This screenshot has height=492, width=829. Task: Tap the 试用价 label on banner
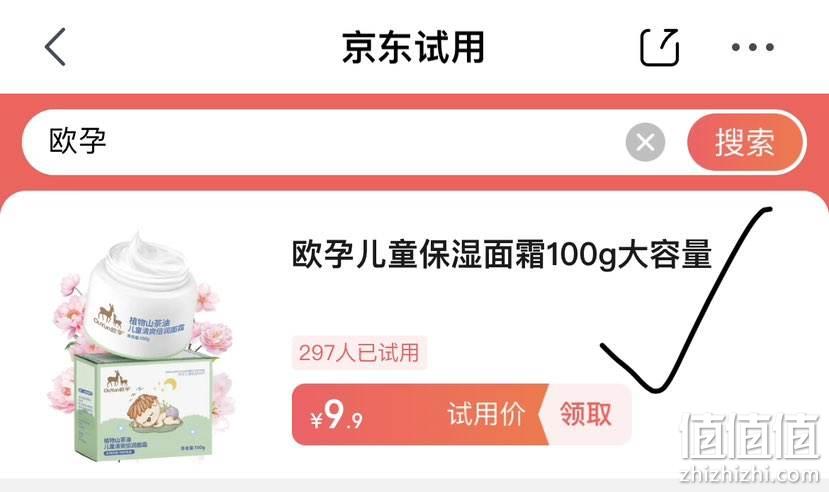pyautogui.click(x=486, y=414)
